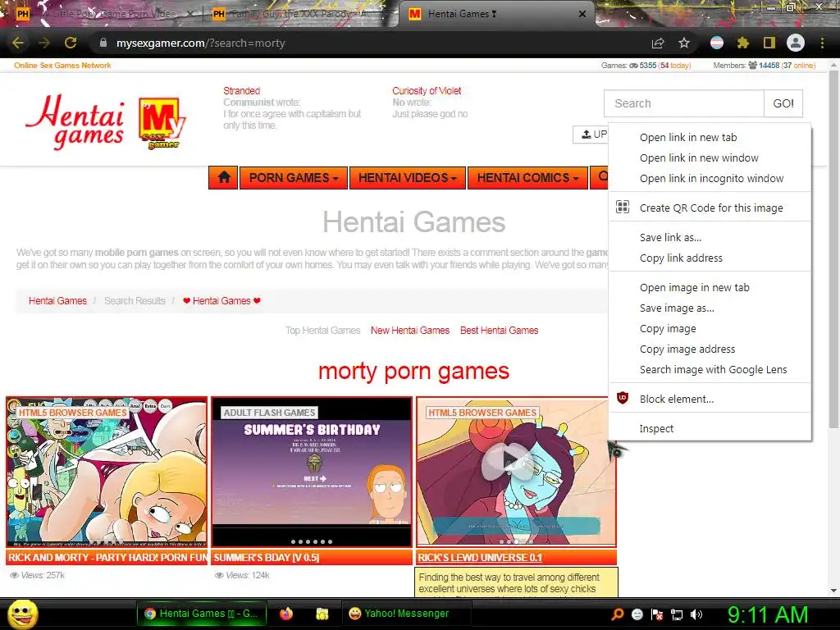Select Create QR Code for this image

point(710,208)
